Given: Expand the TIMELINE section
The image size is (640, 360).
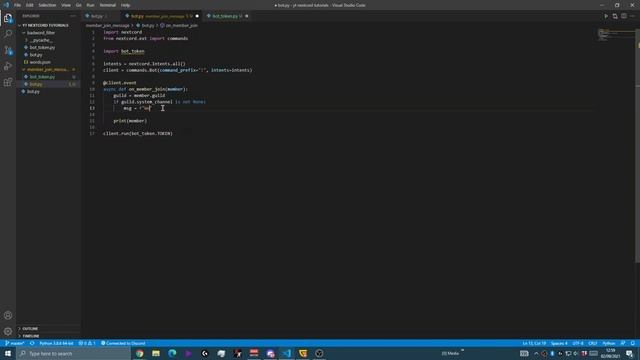Looking at the screenshot, I should (31, 336).
